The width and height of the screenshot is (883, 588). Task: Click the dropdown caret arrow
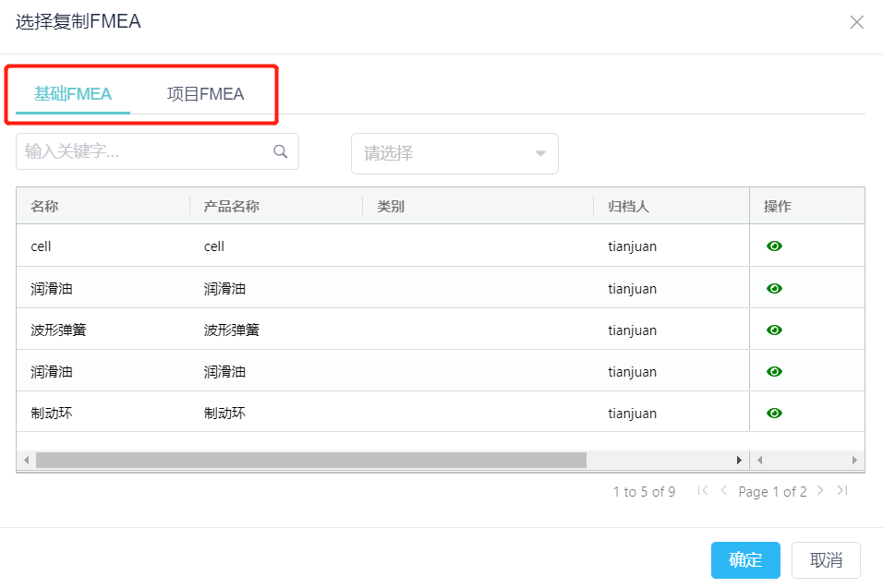pos(540,153)
